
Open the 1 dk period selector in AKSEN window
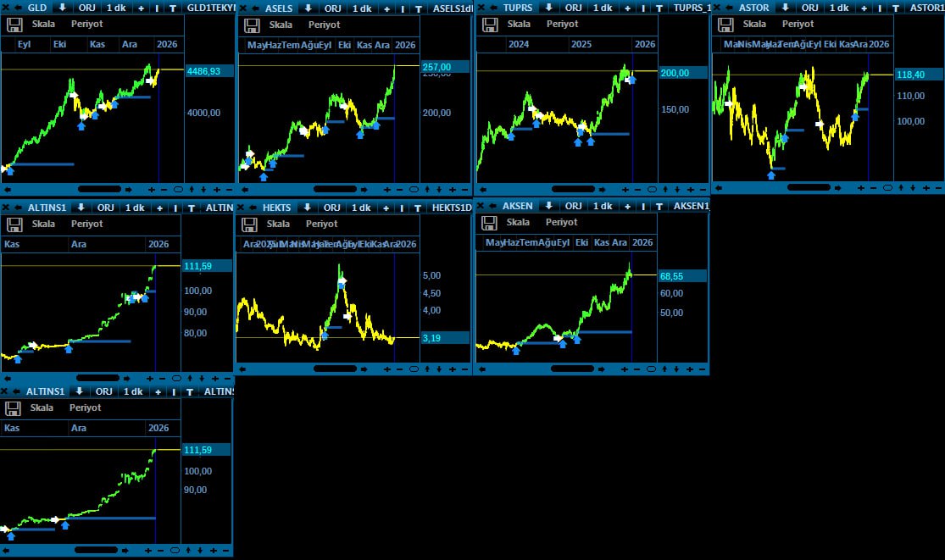click(603, 206)
